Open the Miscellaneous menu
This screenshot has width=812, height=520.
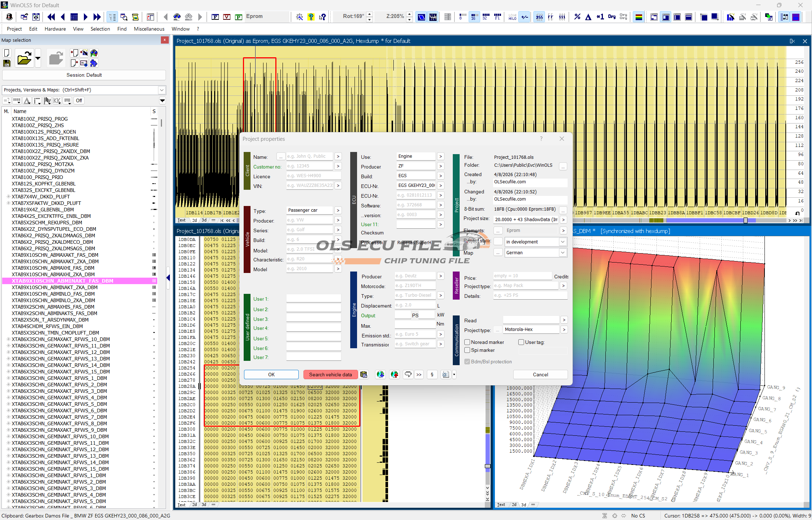[x=149, y=29]
